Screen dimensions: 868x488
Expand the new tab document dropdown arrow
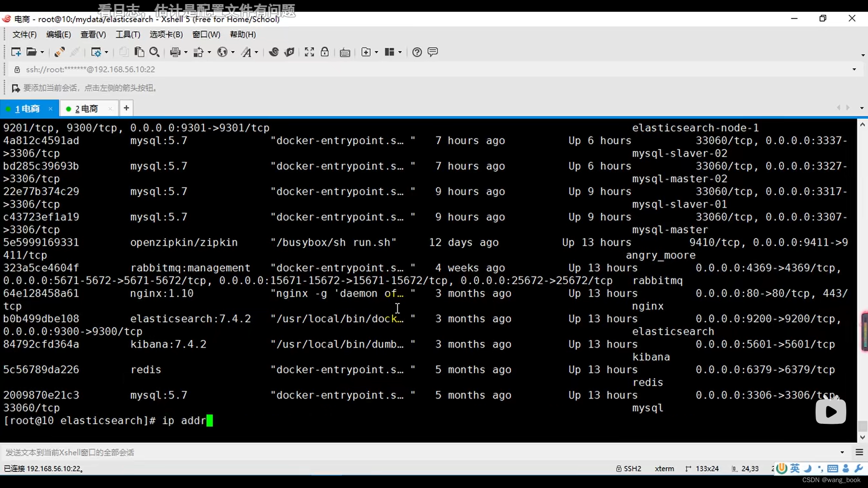376,52
